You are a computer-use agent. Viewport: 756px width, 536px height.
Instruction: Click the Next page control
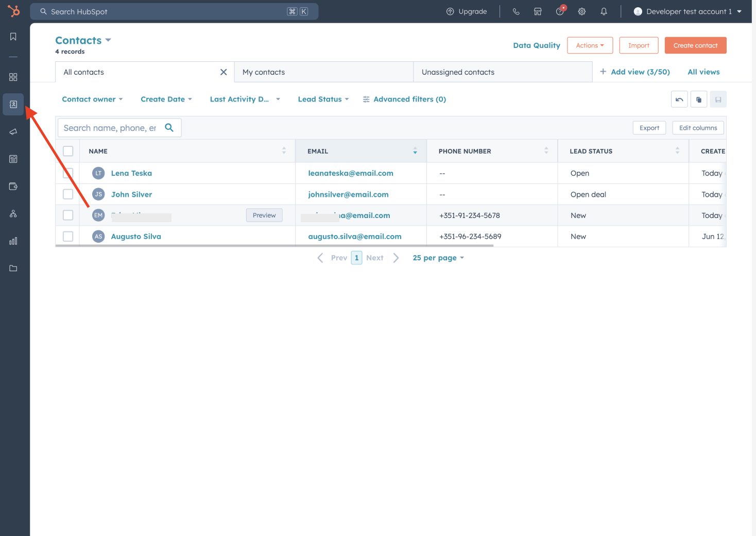click(x=382, y=258)
